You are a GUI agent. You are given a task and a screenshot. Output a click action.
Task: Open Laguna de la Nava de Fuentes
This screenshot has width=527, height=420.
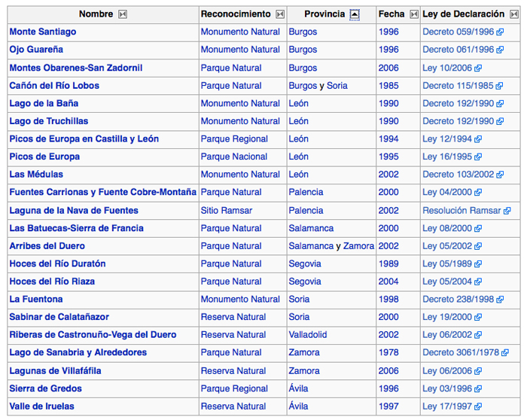tap(74, 211)
